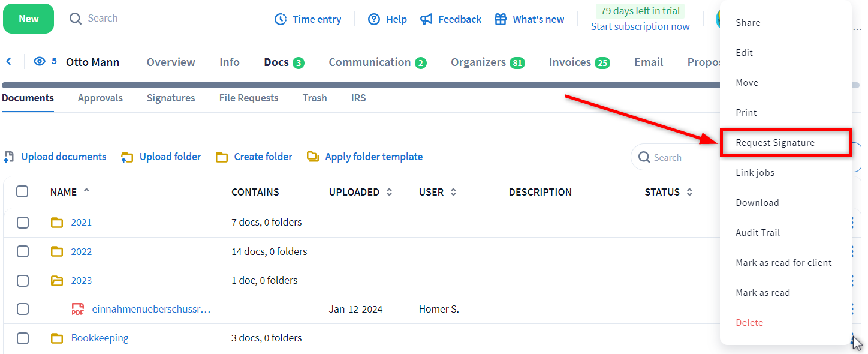Click the back arrow beside Otto Mann
This screenshot has width=868, height=354.
click(9, 62)
